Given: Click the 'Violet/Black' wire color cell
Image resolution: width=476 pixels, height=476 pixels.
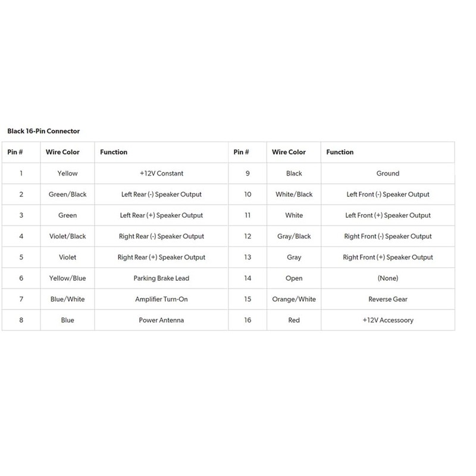Looking at the screenshot, I should coord(67,236).
